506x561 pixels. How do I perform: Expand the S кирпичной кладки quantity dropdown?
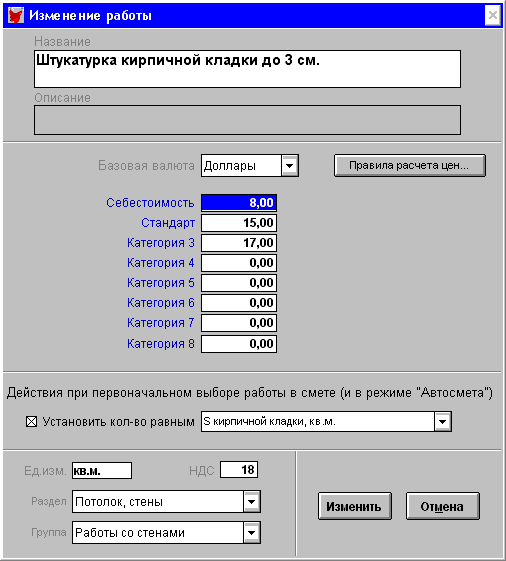pos(443,421)
